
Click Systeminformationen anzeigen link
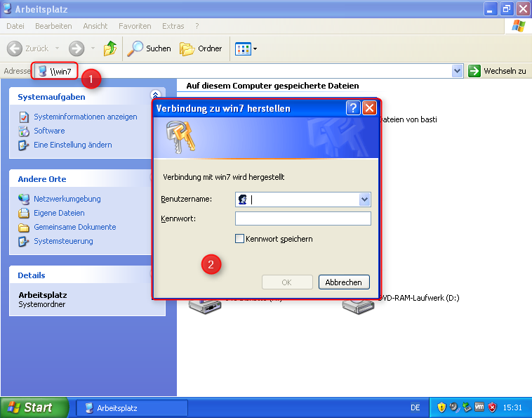tap(86, 117)
